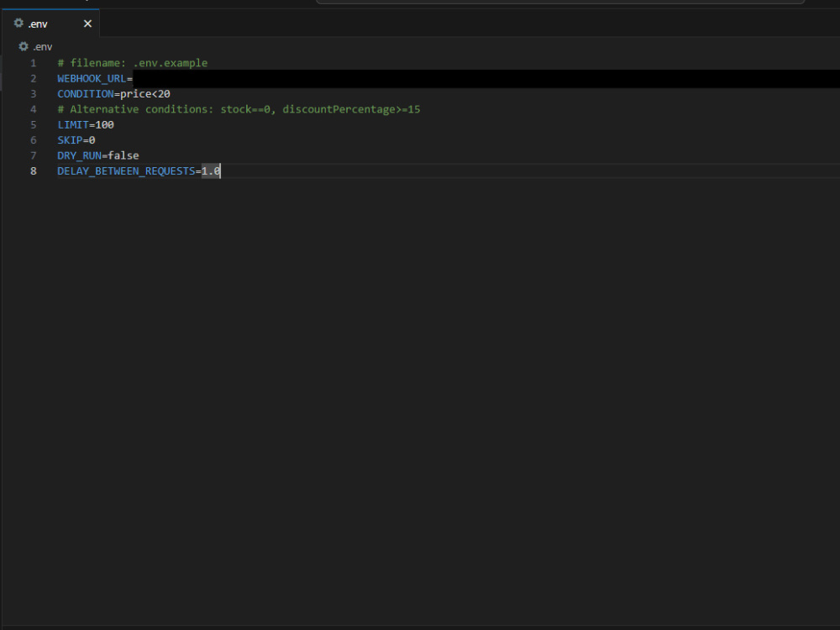Screen dimensions: 840x630
Task: Click the SKIP=0 line
Action: [x=76, y=140]
